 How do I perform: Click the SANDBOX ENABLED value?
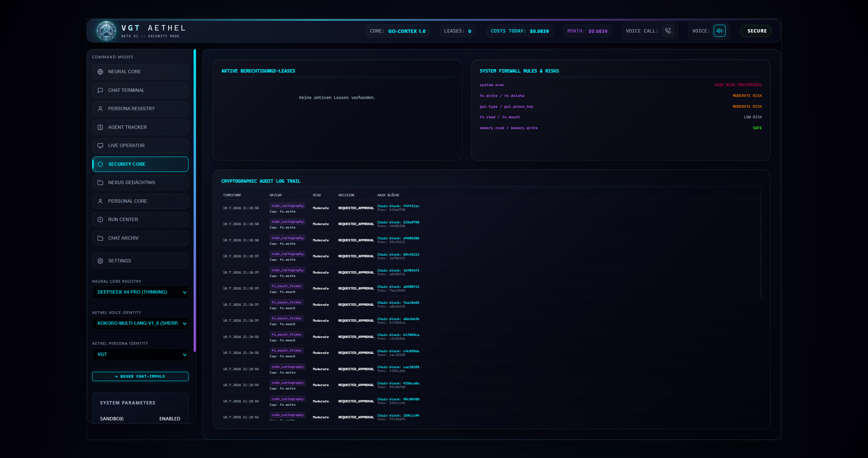170,419
